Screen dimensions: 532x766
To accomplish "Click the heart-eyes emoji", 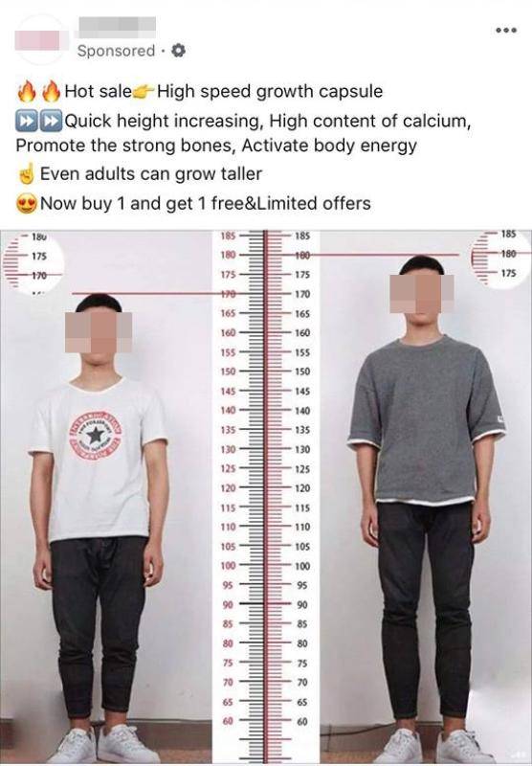I will [x=27, y=203].
